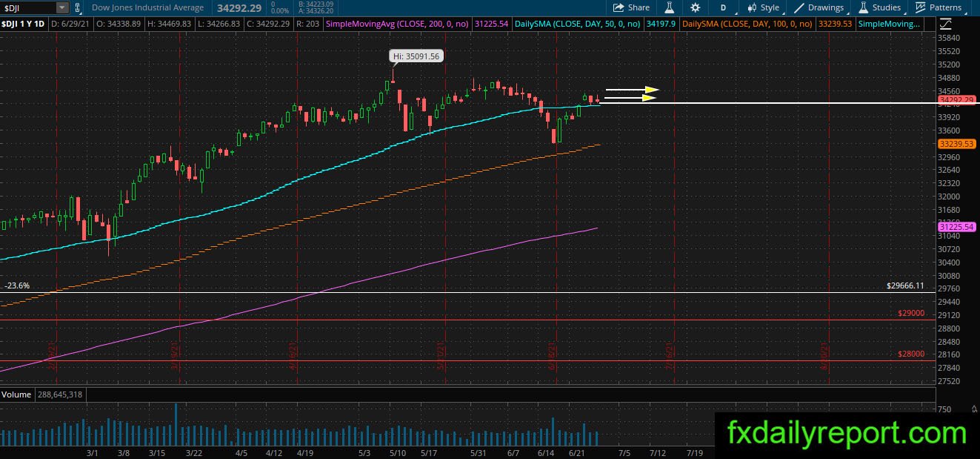980x459 pixels.
Task: Expand the $DJI symbol dropdown arrow
Action: point(61,7)
